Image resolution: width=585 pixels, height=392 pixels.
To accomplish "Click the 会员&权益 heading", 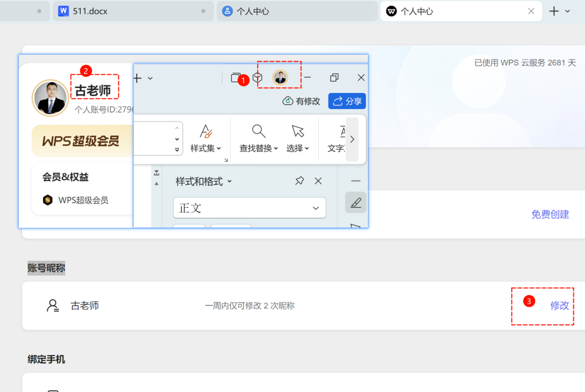I will pos(65,177).
